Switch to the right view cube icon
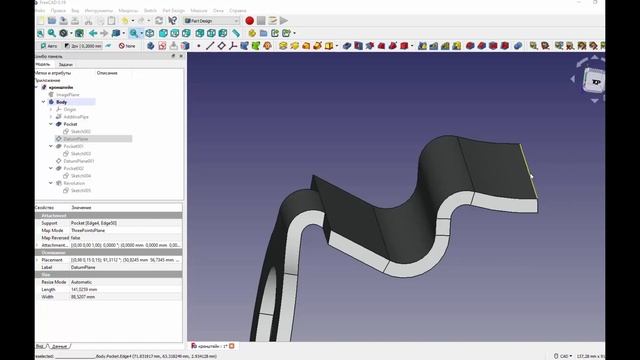The width and height of the screenshot is (640, 360). [186, 33]
